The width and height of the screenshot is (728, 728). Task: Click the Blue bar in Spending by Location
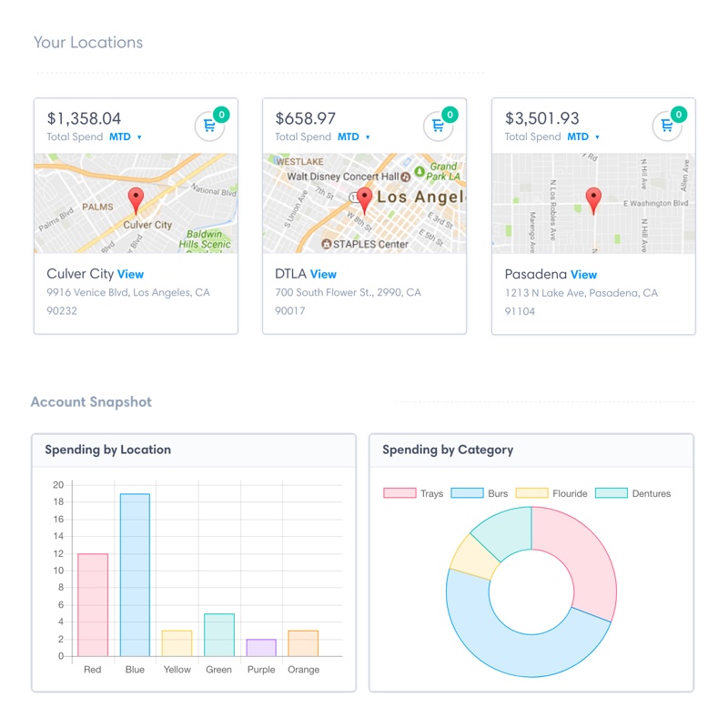coord(135,574)
